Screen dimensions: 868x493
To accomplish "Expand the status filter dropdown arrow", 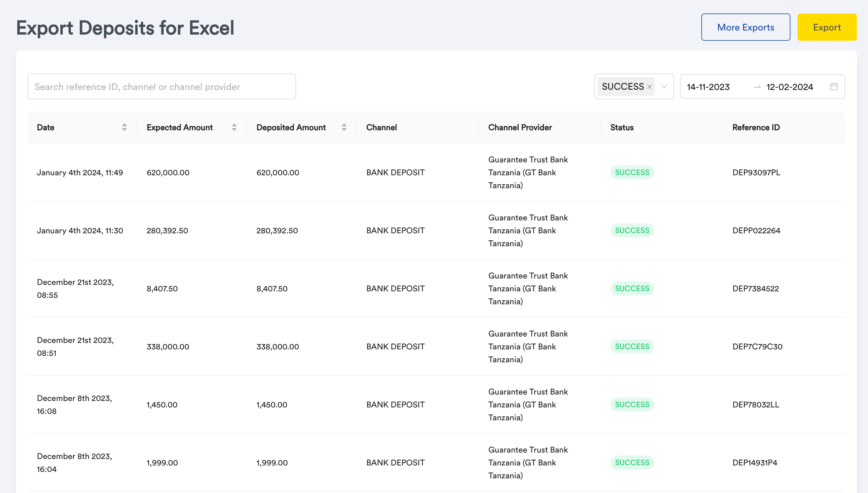I will (x=664, y=87).
